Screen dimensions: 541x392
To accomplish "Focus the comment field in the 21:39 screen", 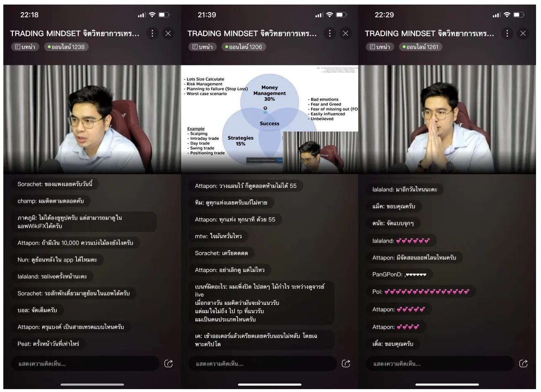I will click(x=263, y=364).
